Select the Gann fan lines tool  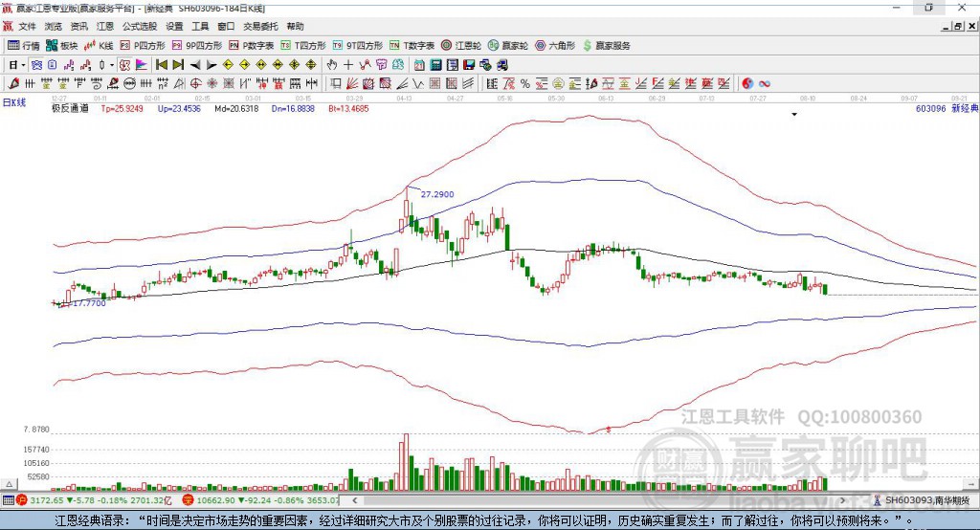click(352, 84)
